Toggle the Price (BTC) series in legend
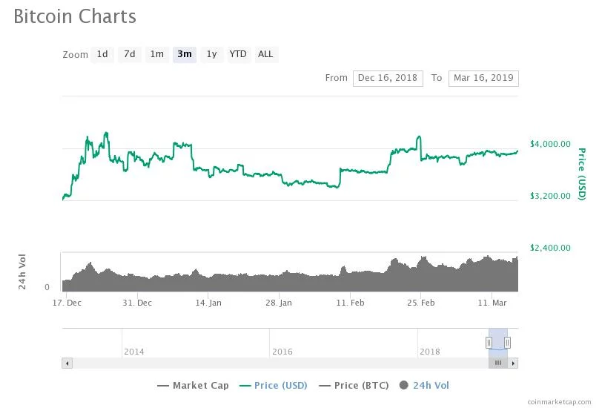Screen dimensions: 608x415 (x=354, y=386)
